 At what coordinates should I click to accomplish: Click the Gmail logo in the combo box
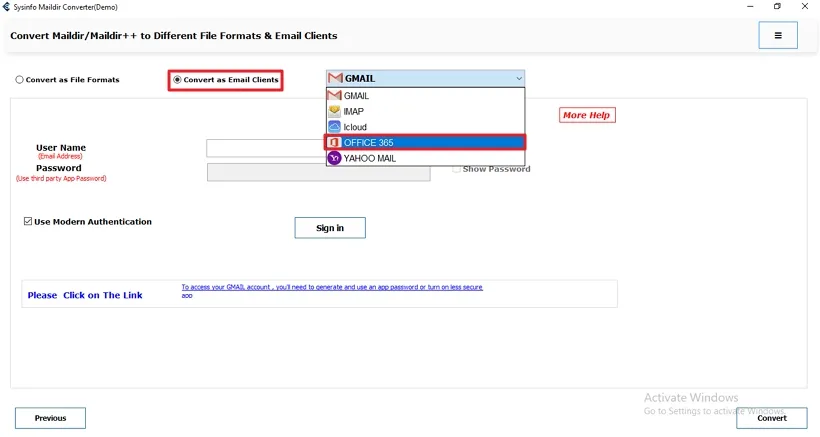pyautogui.click(x=335, y=78)
